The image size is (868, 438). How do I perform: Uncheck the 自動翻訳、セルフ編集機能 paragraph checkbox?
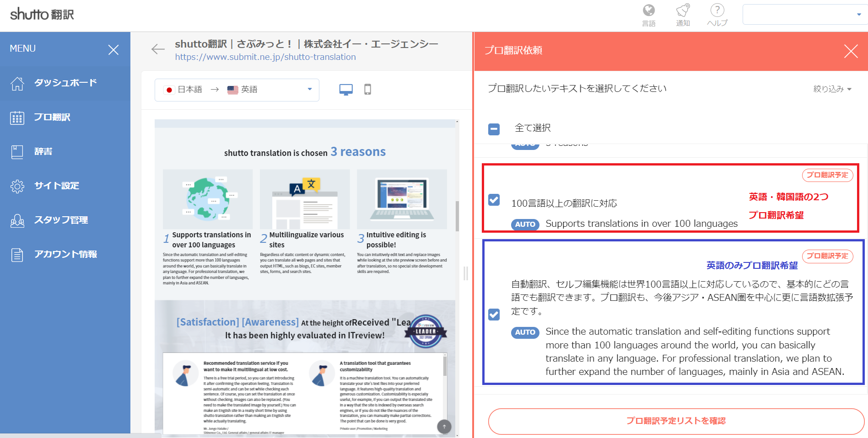pos(494,314)
